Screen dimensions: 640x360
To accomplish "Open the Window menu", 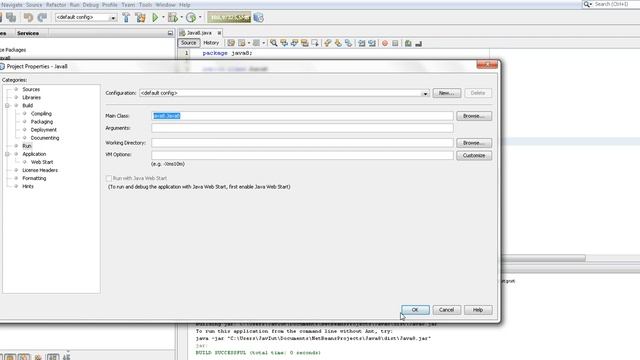I will click(165, 5).
